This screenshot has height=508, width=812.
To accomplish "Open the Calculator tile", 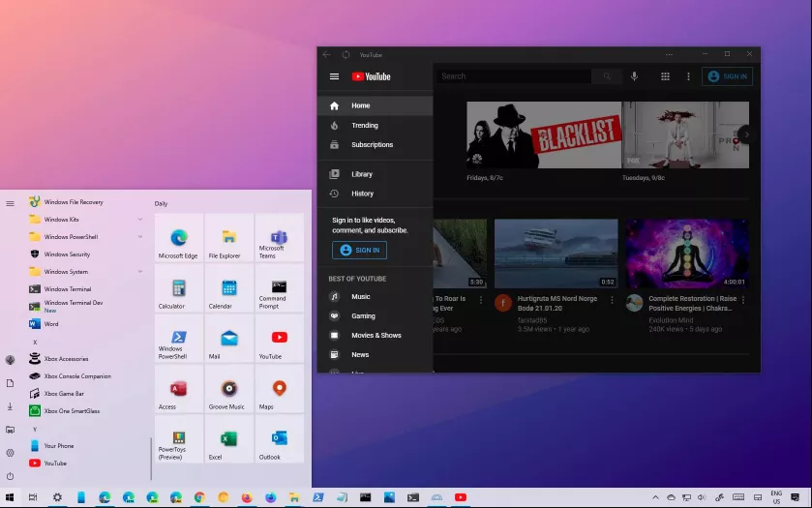I will click(x=179, y=287).
